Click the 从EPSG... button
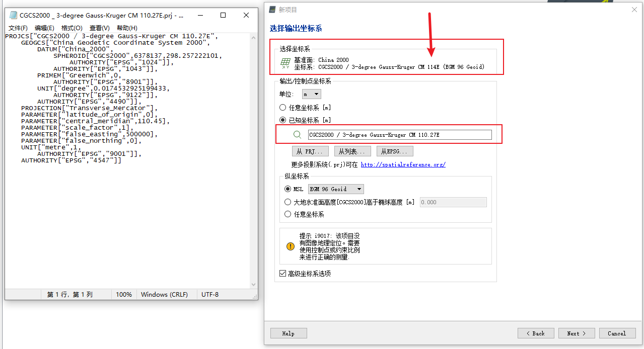 (395, 151)
